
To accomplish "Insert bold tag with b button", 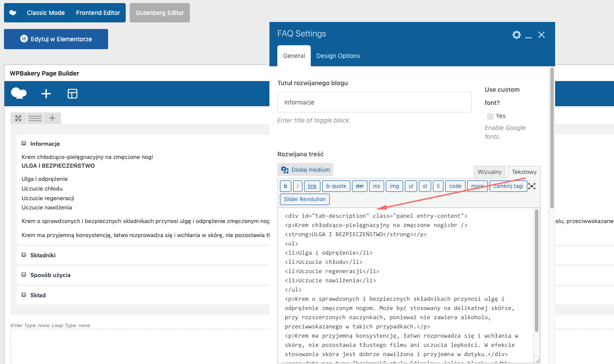I will point(286,186).
